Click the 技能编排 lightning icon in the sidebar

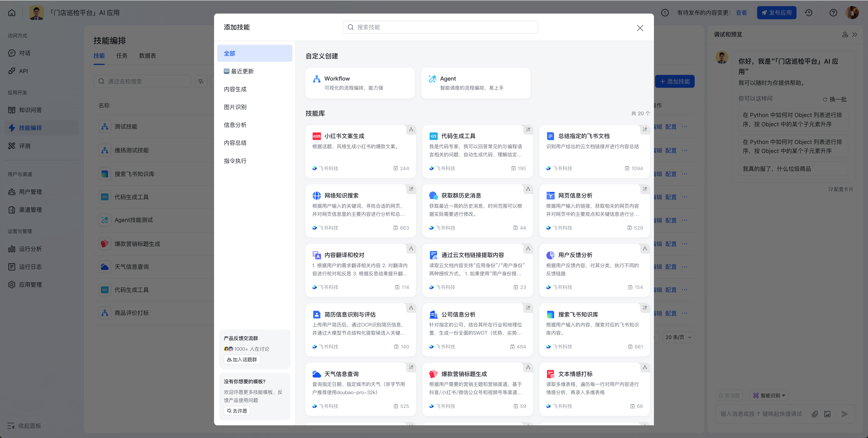point(12,128)
